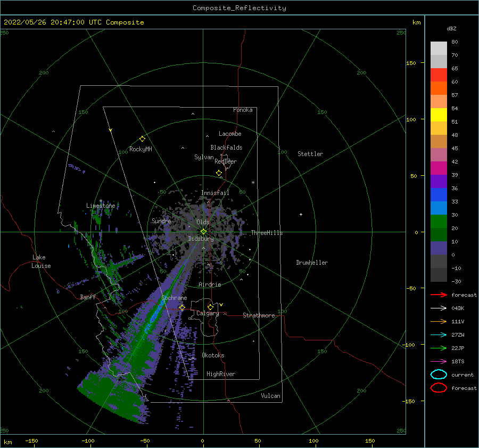Click the yellow diamond marker near RockyMH
The height and width of the screenshot is (448, 479).
tap(142, 139)
